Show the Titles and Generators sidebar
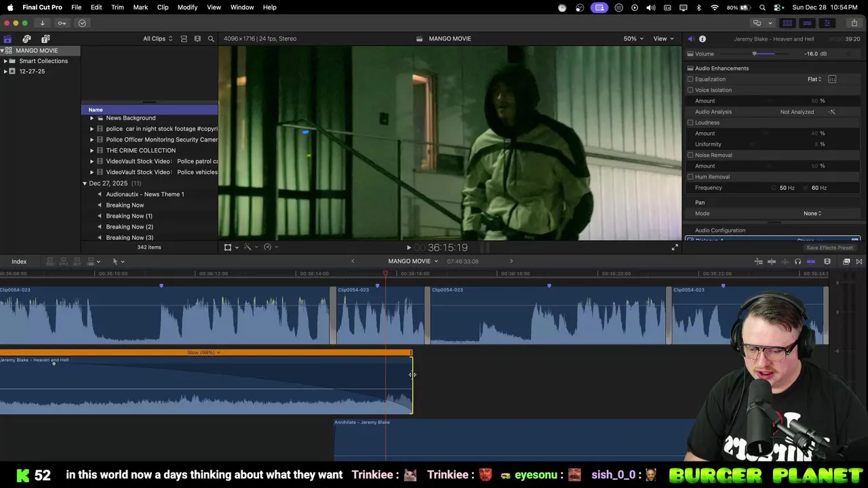Viewport: 868px width, 488px height. coord(45,39)
